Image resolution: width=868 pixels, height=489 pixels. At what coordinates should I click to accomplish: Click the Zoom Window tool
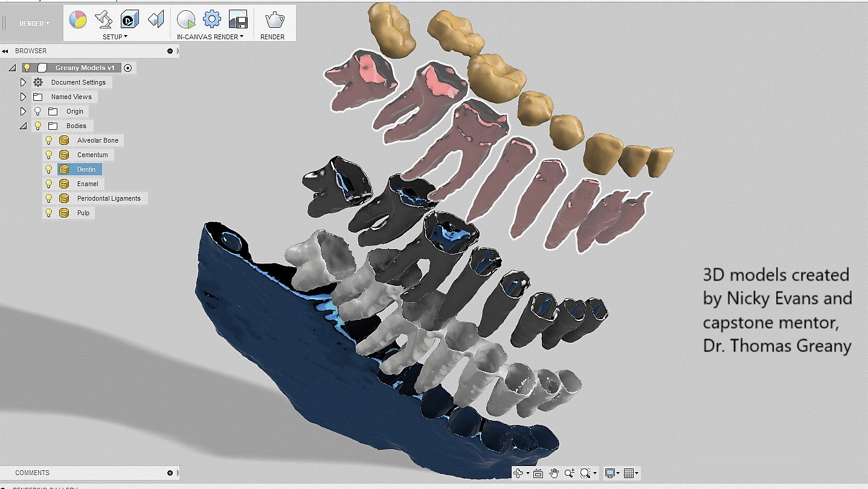click(x=585, y=473)
